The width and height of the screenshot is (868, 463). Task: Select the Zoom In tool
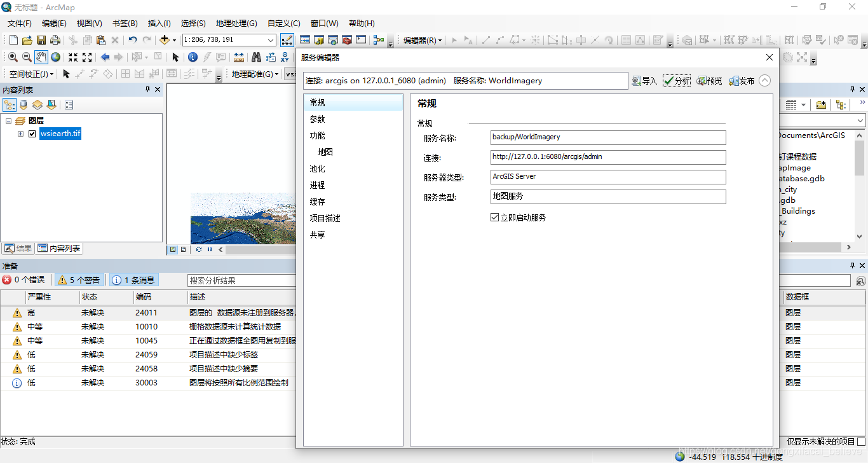coord(13,57)
